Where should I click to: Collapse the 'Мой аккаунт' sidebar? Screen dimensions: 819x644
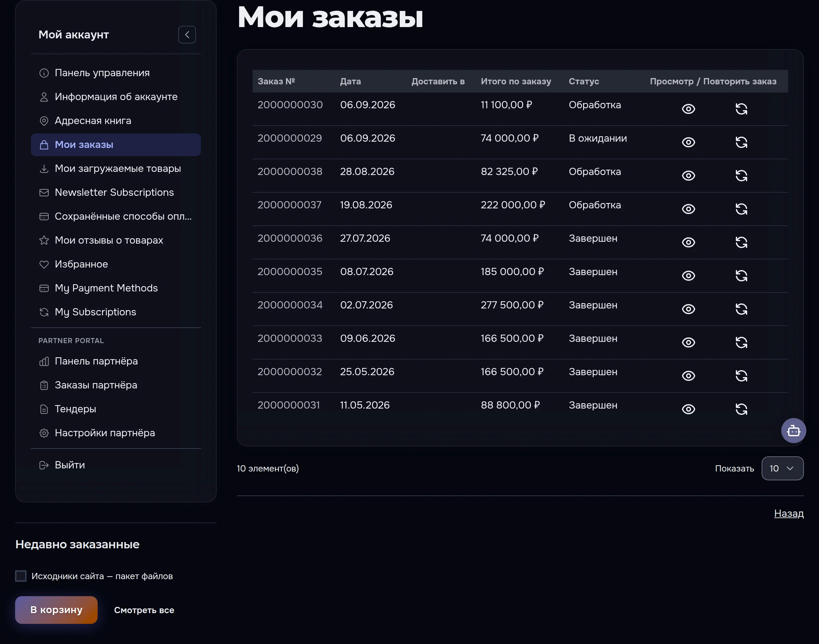pyautogui.click(x=187, y=35)
